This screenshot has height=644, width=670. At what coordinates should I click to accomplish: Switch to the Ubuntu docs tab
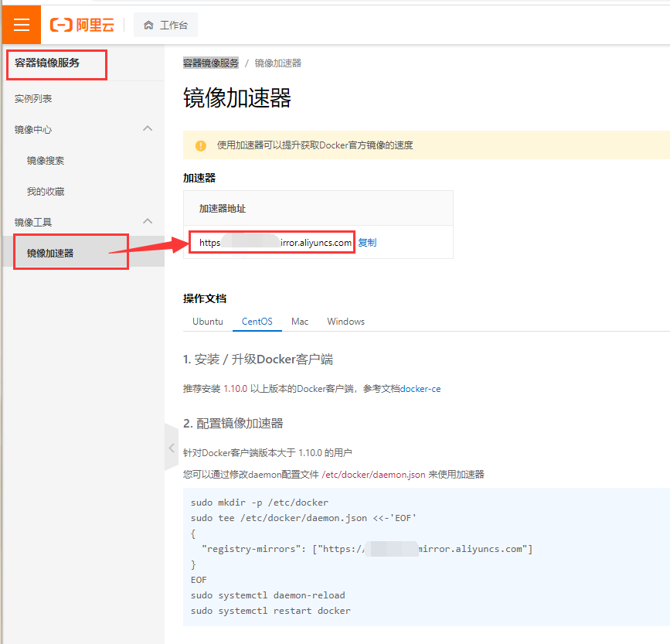tap(208, 322)
